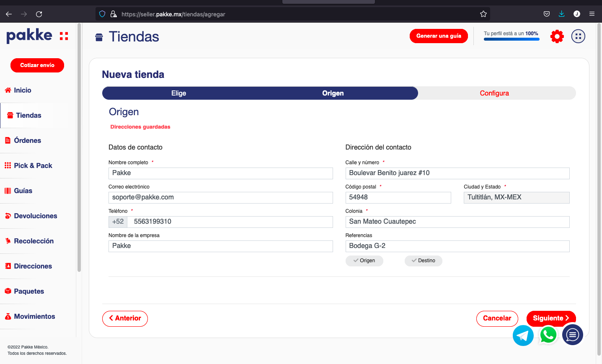Click the Teléfono number field
The width and height of the screenshot is (602, 364).
coord(230,222)
